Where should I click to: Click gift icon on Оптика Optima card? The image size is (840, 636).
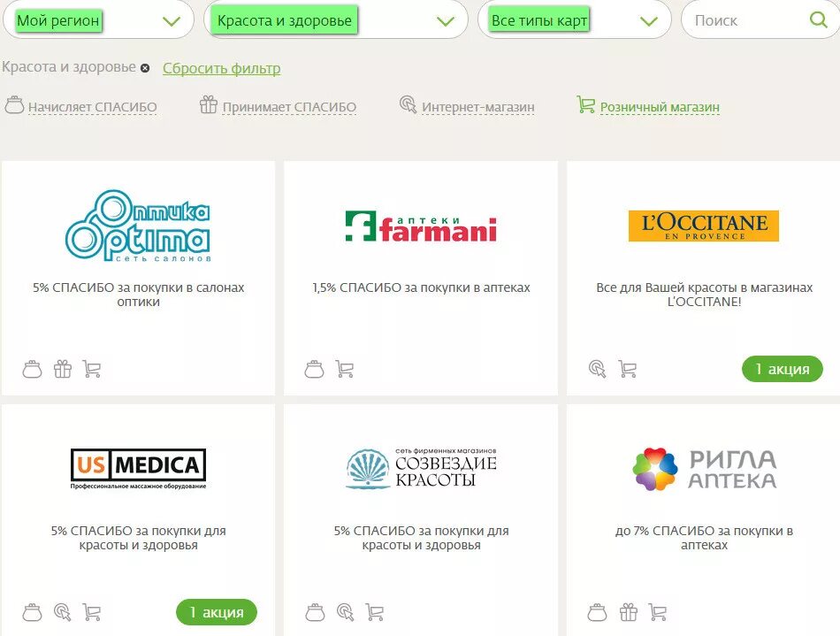[x=63, y=369]
